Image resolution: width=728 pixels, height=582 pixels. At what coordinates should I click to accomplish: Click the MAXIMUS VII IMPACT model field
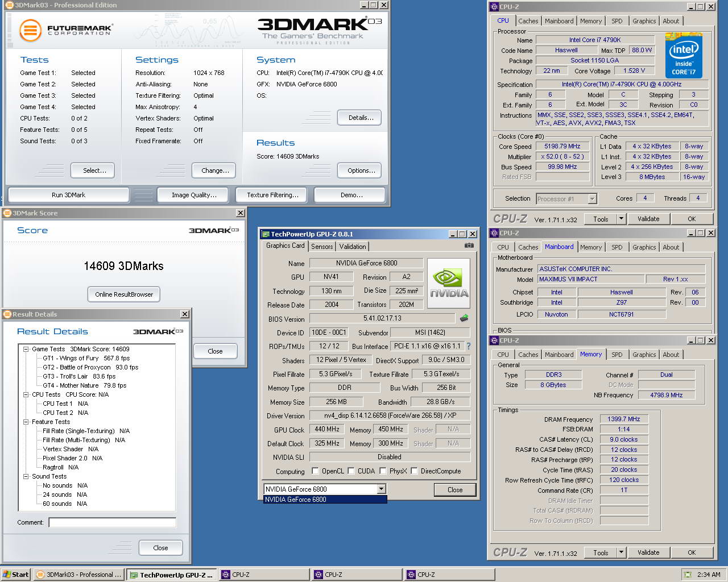click(590, 279)
